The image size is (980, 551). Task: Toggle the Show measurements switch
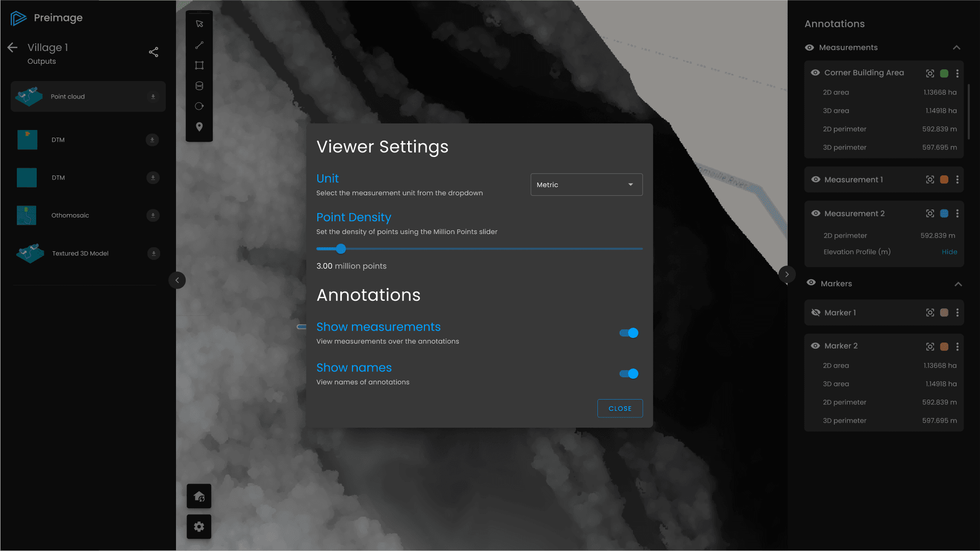(x=629, y=333)
